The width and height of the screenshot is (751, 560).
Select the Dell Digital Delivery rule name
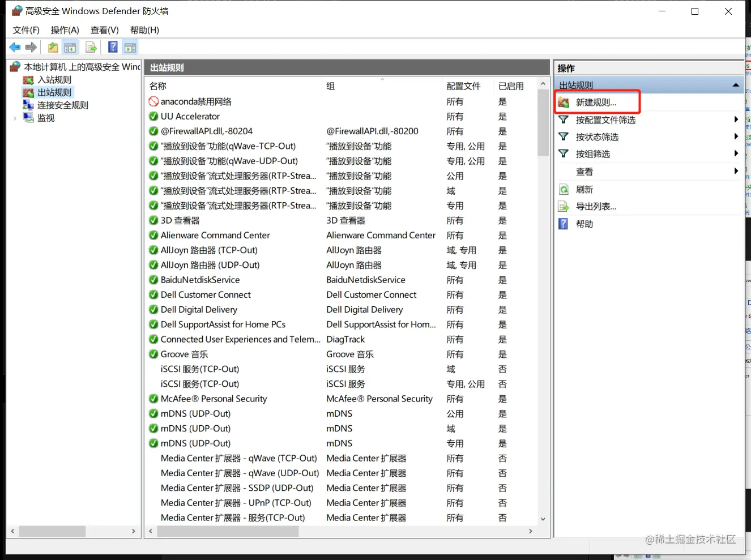click(x=199, y=310)
